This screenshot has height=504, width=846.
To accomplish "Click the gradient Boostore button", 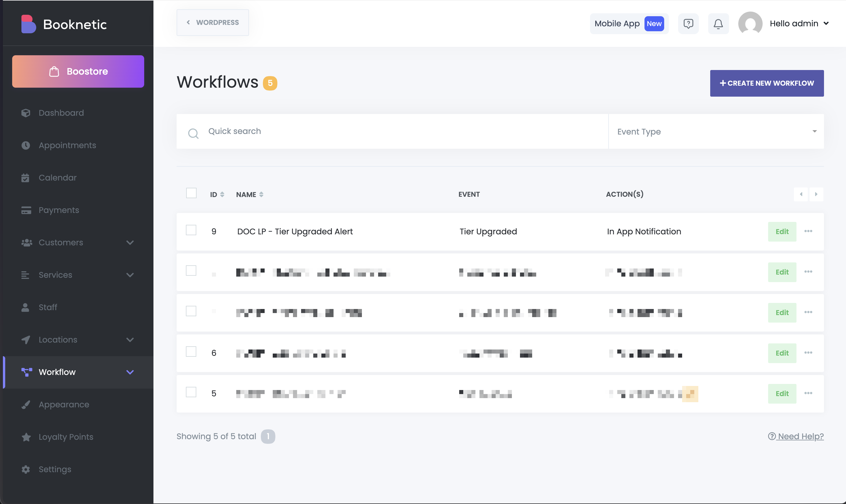I will [78, 71].
